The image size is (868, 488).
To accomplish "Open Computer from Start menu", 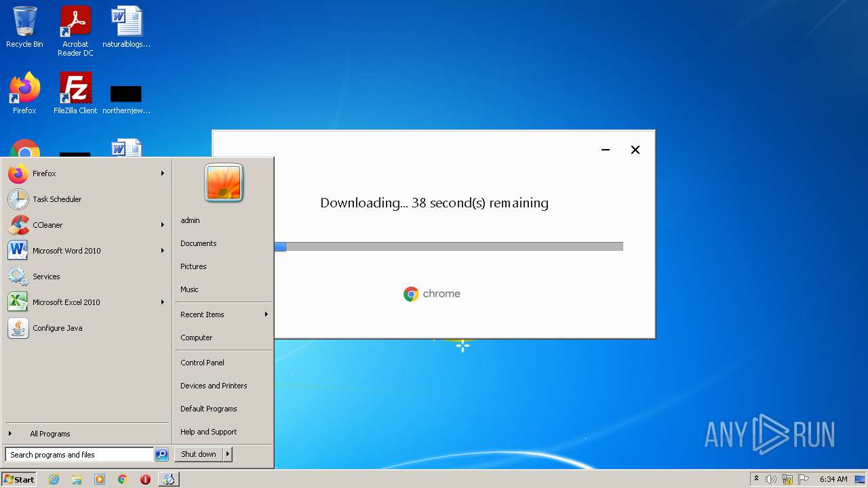I will 224,338.
